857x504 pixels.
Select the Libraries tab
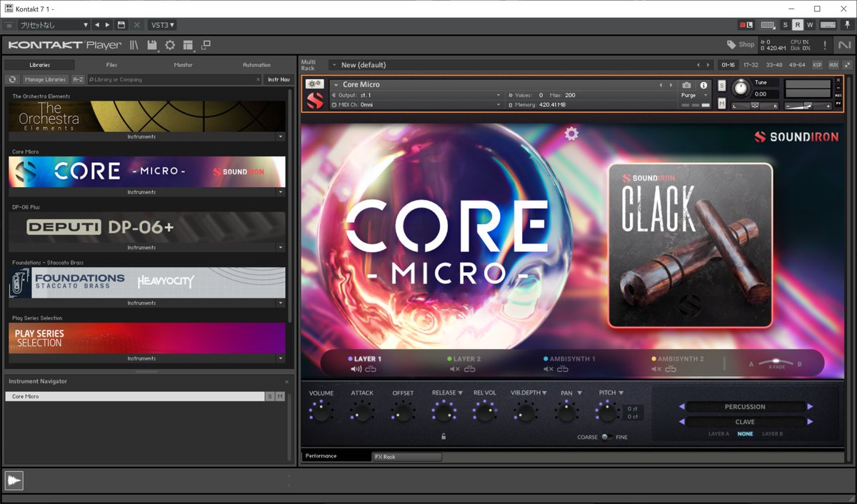40,65
